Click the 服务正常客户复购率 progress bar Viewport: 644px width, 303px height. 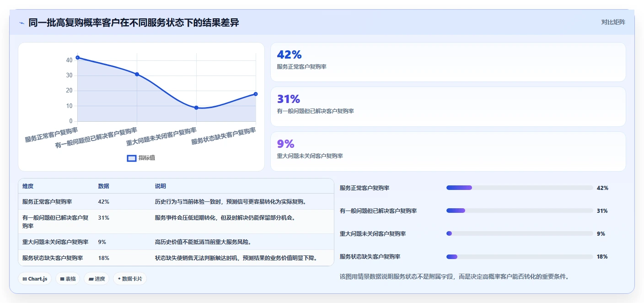520,188
